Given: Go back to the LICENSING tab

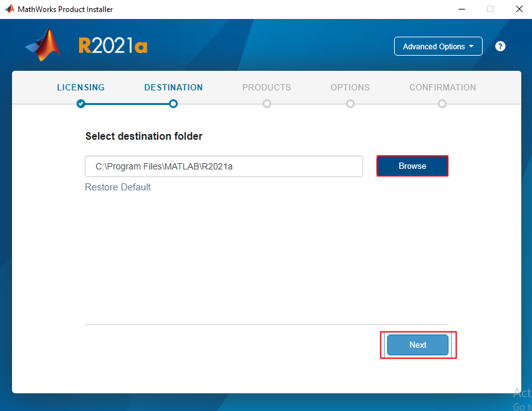Looking at the screenshot, I should [x=81, y=87].
